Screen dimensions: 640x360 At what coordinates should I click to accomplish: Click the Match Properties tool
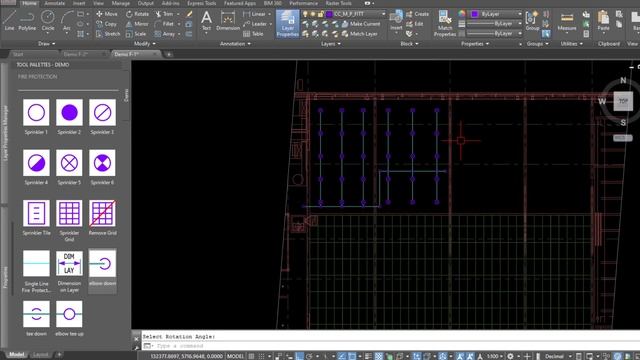444,24
